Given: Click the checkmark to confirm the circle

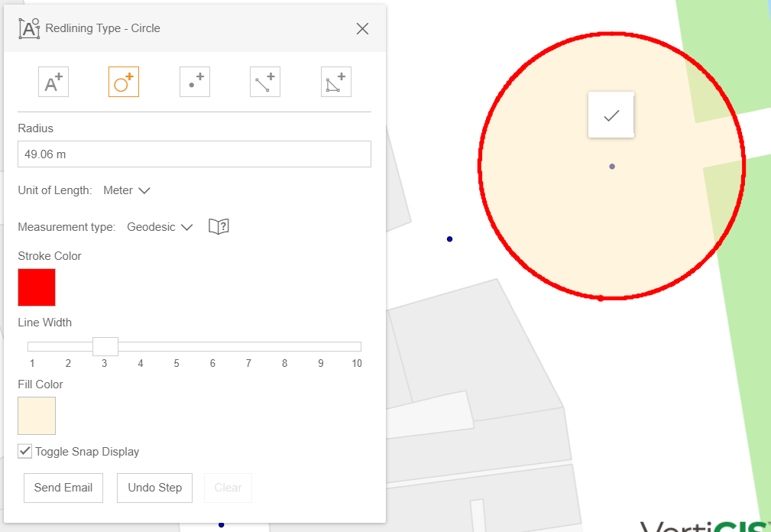Looking at the screenshot, I should point(611,115).
